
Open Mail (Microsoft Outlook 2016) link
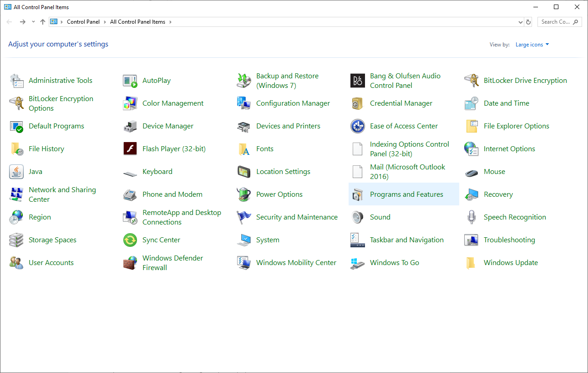click(x=408, y=172)
